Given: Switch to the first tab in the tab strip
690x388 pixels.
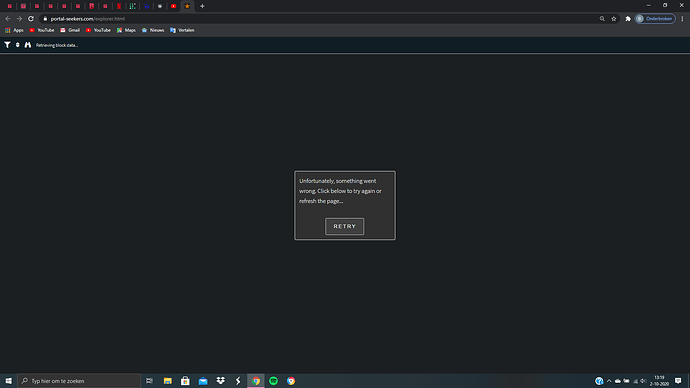Looking at the screenshot, I should click(10, 6).
